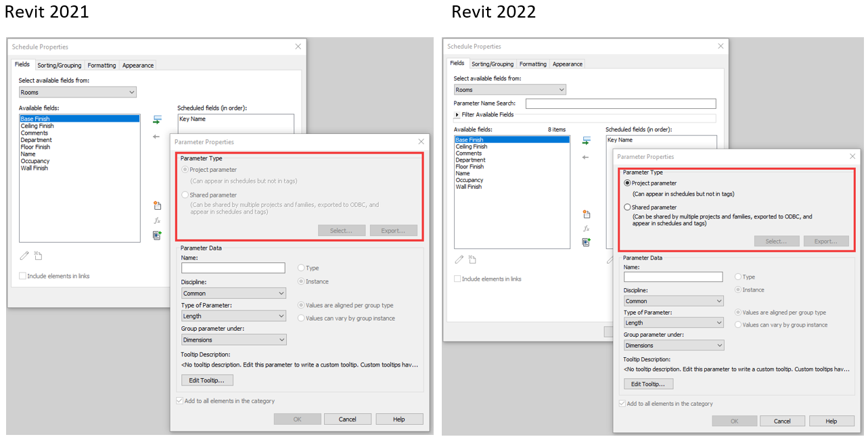This screenshot has width=868, height=439.
Task: Select Shared parameter radio in Revit 2022 dialog
Action: click(x=627, y=208)
